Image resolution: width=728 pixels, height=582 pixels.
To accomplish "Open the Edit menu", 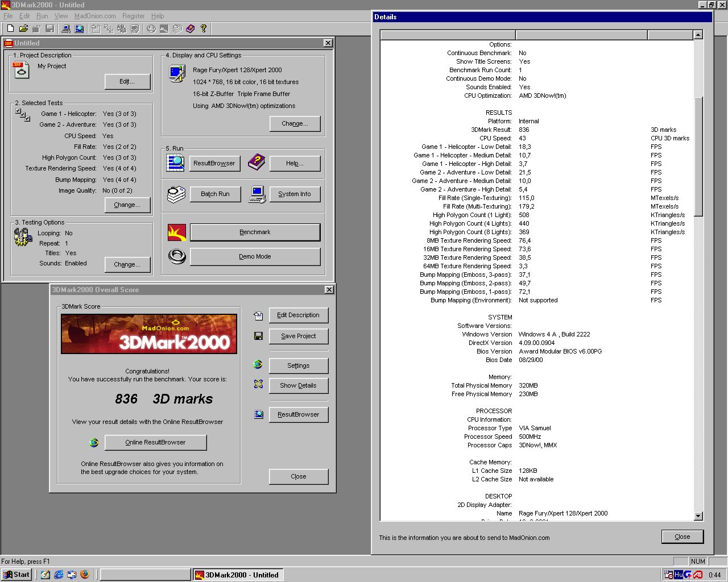I will click(24, 16).
